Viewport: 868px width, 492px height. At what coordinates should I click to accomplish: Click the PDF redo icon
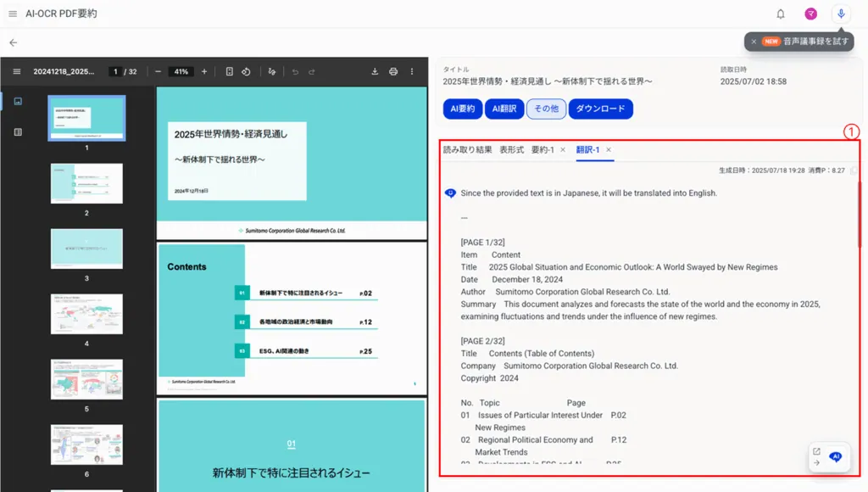(x=312, y=71)
